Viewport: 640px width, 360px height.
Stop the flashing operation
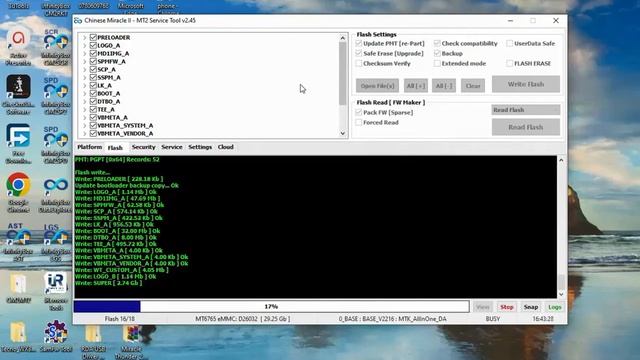[x=507, y=307]
